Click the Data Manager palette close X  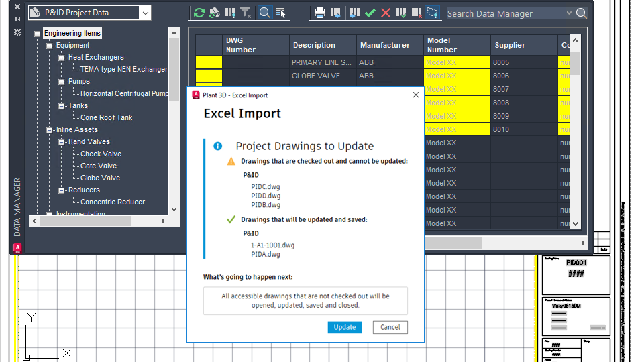click(x=17, y=7)
